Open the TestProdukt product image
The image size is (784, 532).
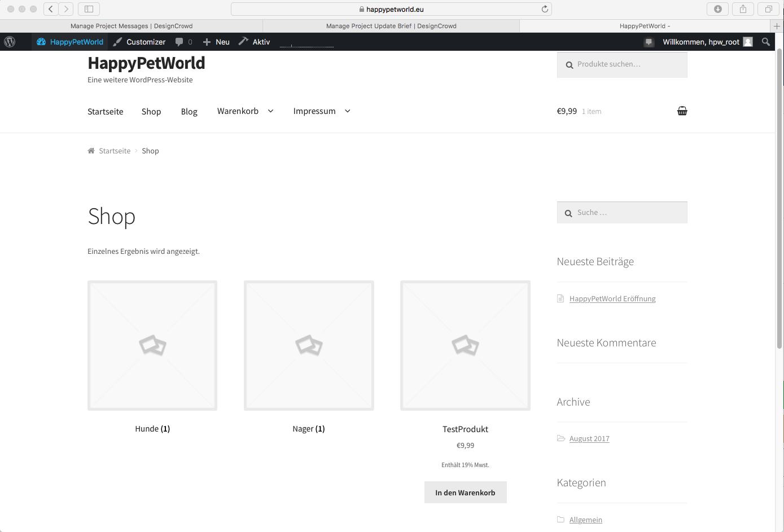pos(465,345)
